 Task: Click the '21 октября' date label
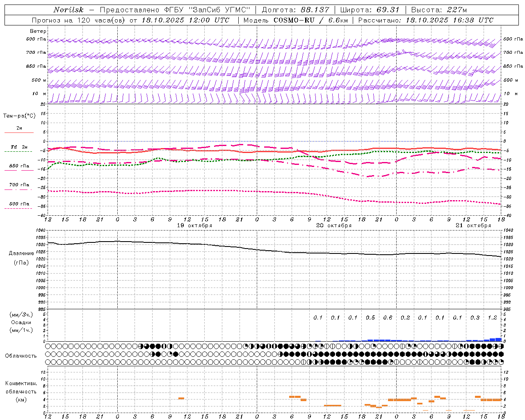point(473,226)
